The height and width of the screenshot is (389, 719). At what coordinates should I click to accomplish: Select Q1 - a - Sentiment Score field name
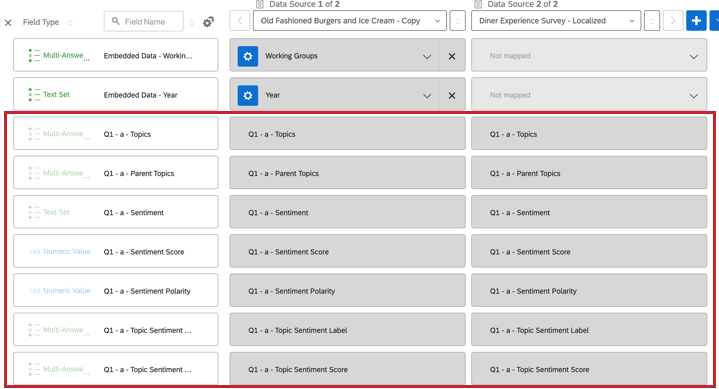click(x=144, y=252)
